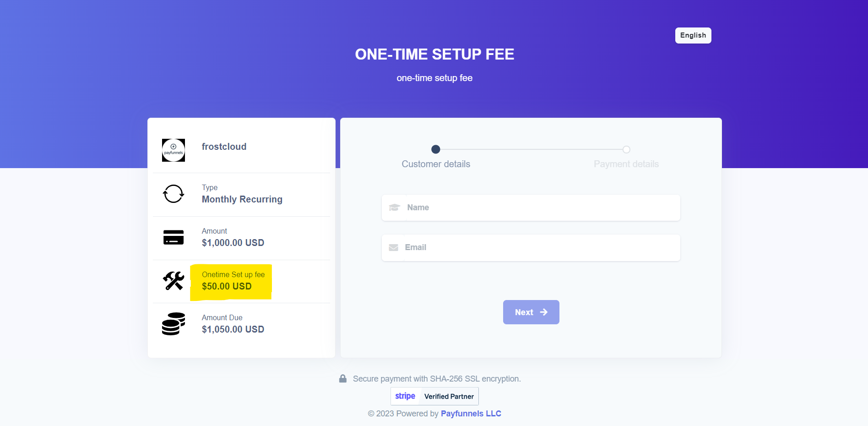
Task: Switch to the Payment details step
Action: coord(626,164)
